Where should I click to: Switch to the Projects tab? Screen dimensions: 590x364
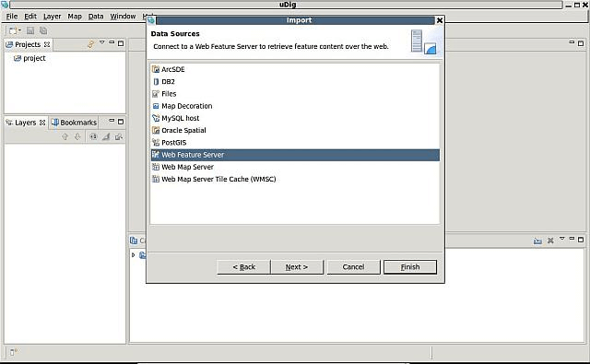[x=28, y=44]
